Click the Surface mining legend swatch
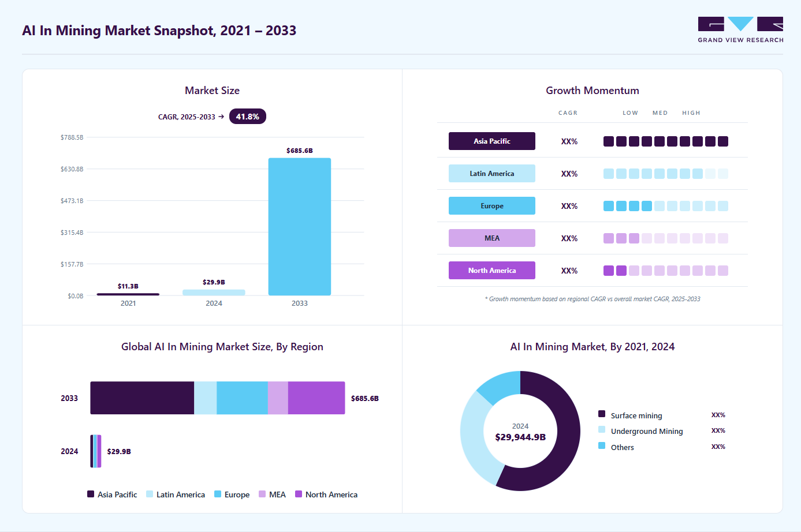The width and height of the screenshot is (801, 532). 602,414
